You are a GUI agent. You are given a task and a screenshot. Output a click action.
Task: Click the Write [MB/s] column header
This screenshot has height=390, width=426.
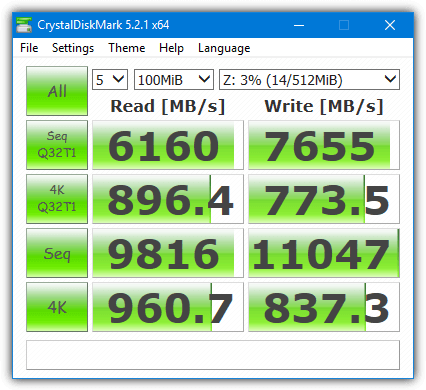324,106
